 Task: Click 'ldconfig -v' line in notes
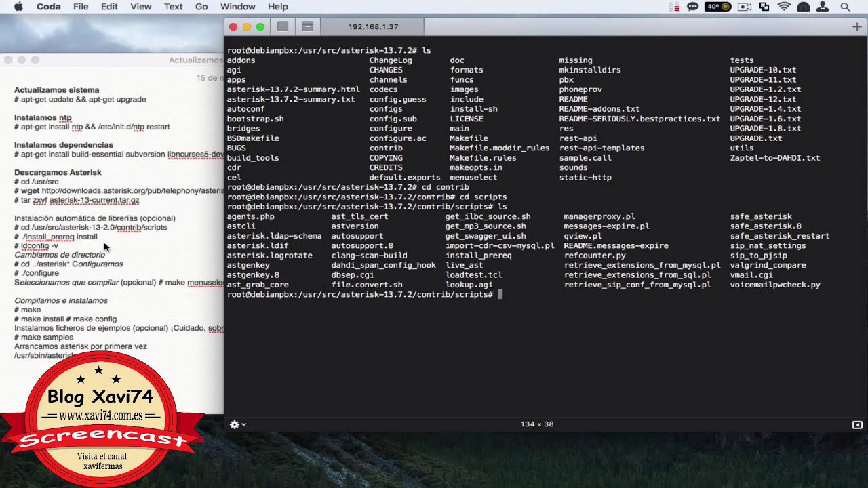coord(37,245)
